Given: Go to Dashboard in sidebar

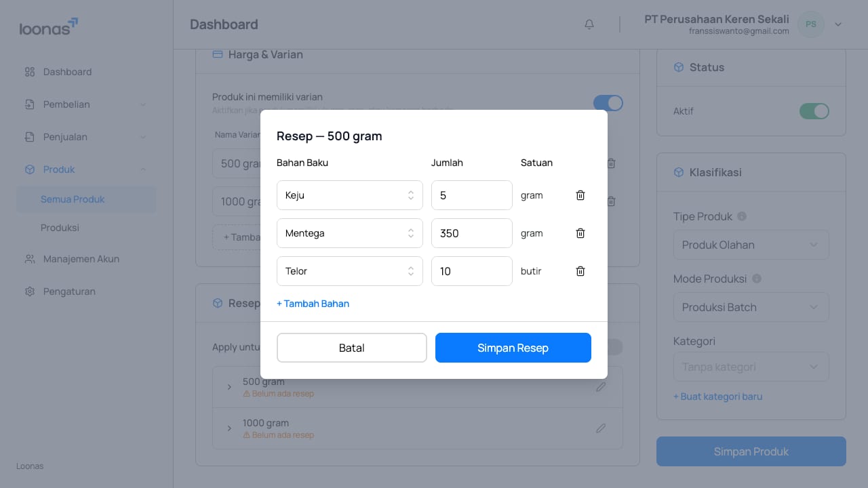Looking at the screenshot, I should click(x=67, y=72).
